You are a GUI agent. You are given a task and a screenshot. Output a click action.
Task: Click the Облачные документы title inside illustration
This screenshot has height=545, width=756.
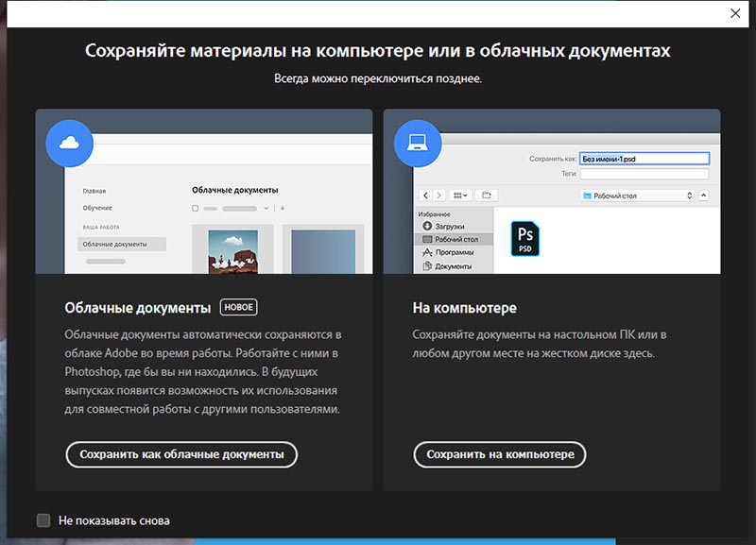coord(234,190)
